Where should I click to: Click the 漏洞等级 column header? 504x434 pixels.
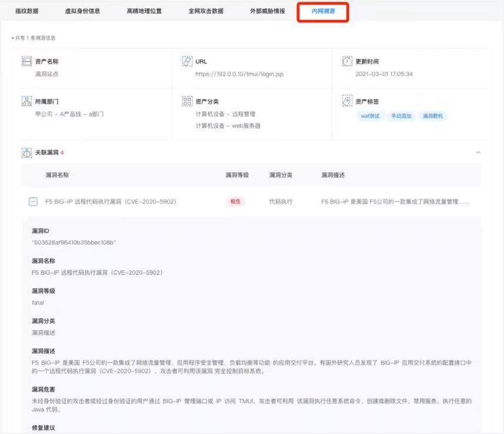[237, 175]
